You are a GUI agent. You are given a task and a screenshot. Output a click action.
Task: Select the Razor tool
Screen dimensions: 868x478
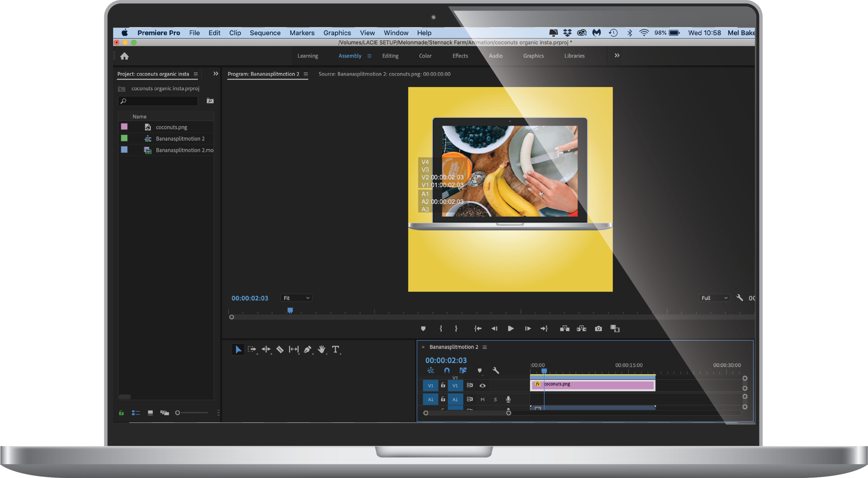(x=280, y=349)
